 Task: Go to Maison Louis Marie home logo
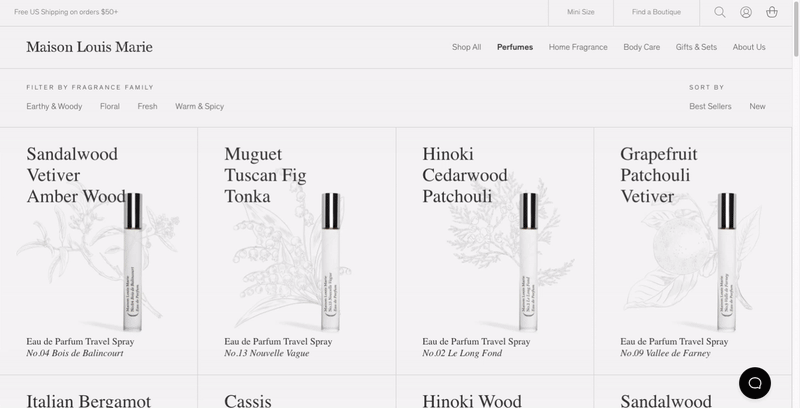pos(89,47)
